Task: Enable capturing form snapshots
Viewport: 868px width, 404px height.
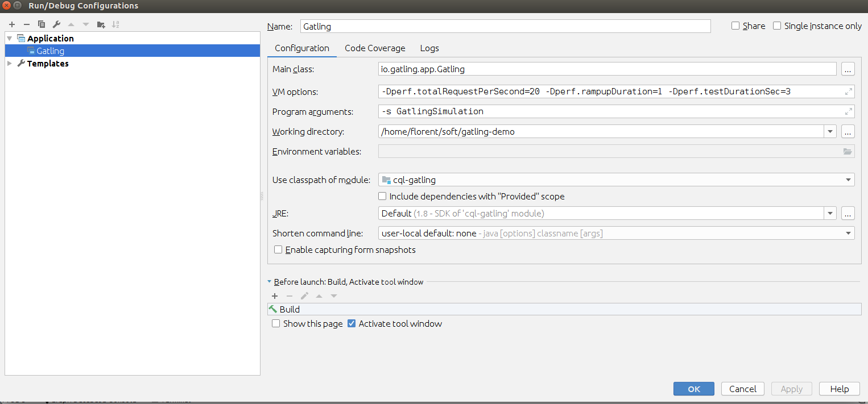Action: [278, 249]
